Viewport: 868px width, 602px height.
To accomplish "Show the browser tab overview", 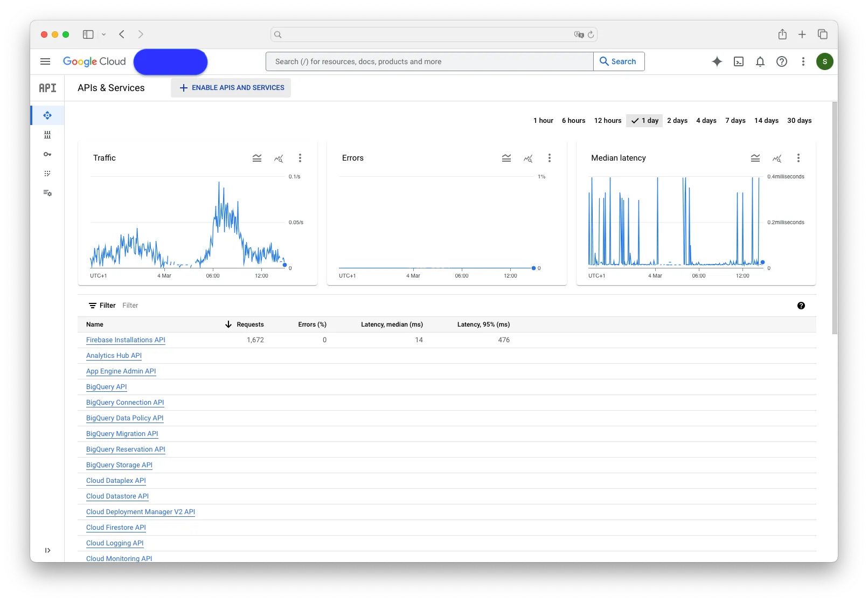I will [x=823, y=34].
